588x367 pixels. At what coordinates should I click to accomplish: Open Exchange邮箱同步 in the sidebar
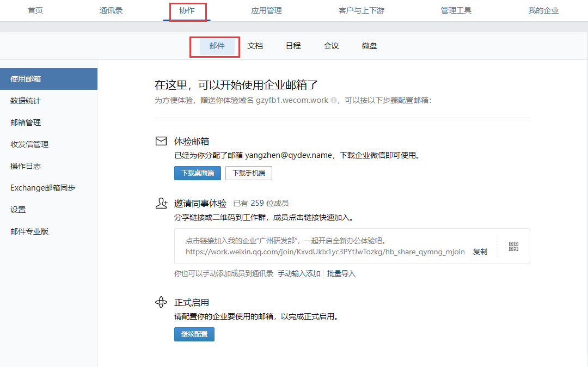click(x=43, y=188)
